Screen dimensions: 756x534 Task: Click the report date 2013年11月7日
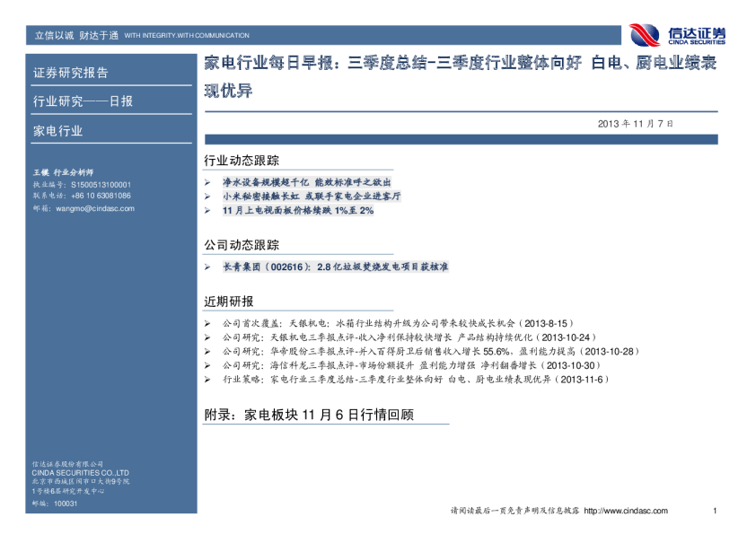pyautogui.click(x=635, y=123)
